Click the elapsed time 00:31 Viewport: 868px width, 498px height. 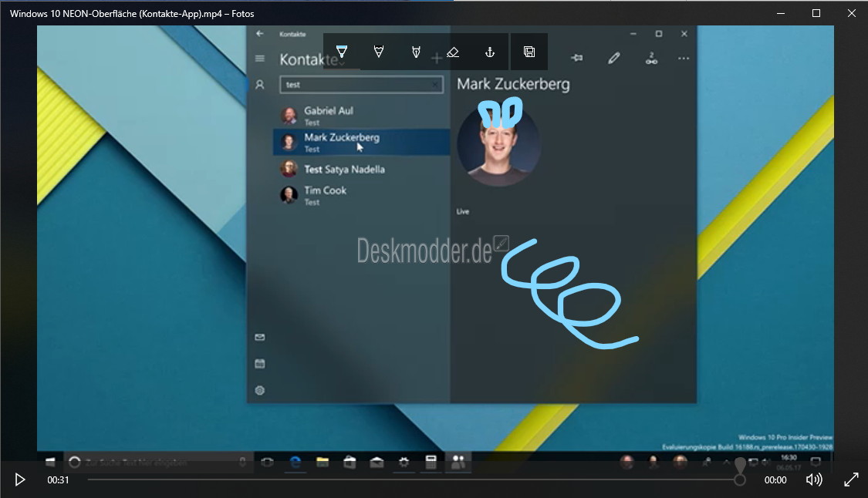58,479
